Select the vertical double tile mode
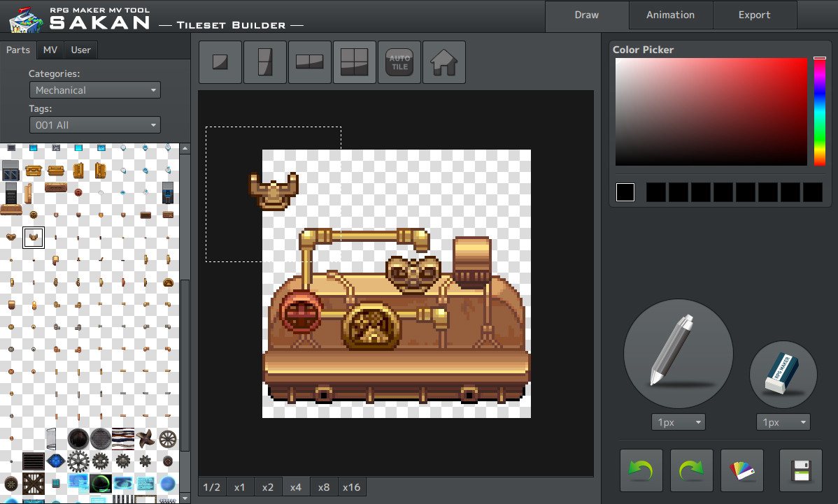The image size is (838, 504). (x=264, y=62)
